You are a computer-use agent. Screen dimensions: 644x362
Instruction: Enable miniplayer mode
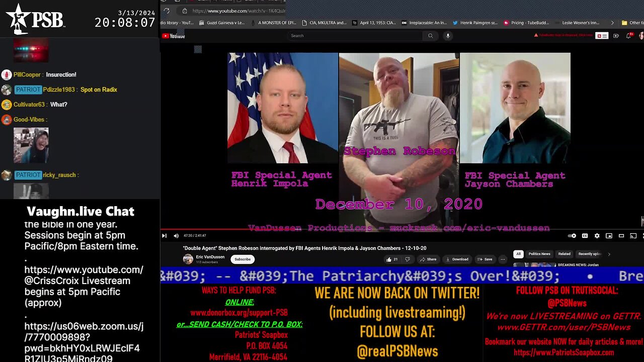tap(609, 236)
